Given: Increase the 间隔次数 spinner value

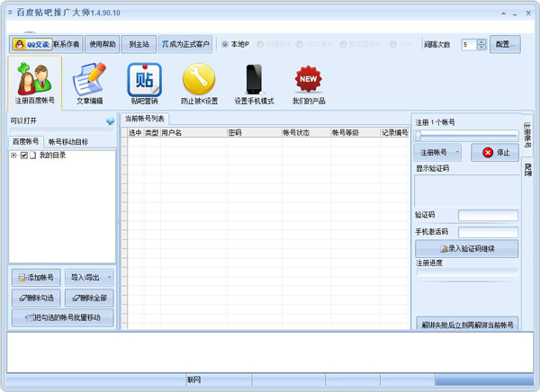Looking at the screenshot, I should tap(481, 41).
